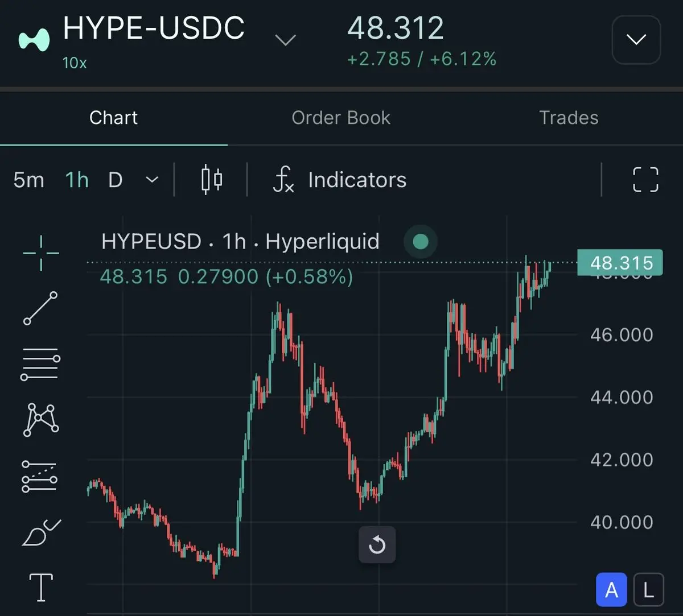Click the 48.315 current price tag

620,263
